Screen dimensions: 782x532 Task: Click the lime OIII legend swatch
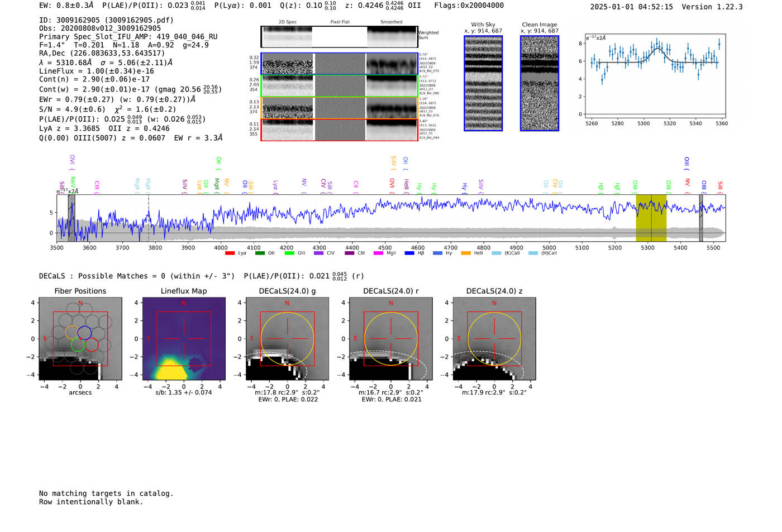pyautogui.click(x=289, y=253)
